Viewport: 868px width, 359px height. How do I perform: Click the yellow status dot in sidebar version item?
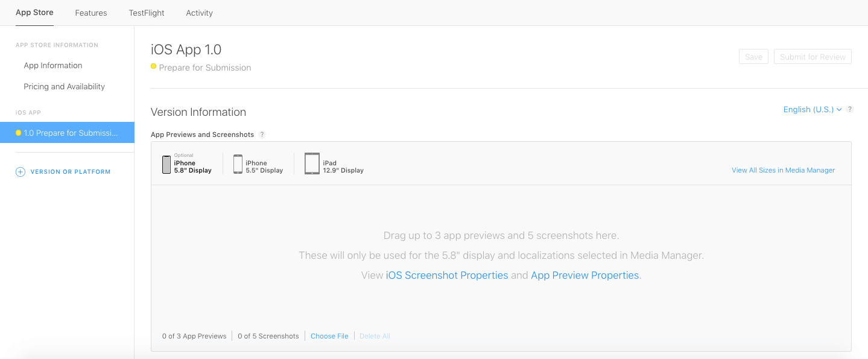click(19, 133)
